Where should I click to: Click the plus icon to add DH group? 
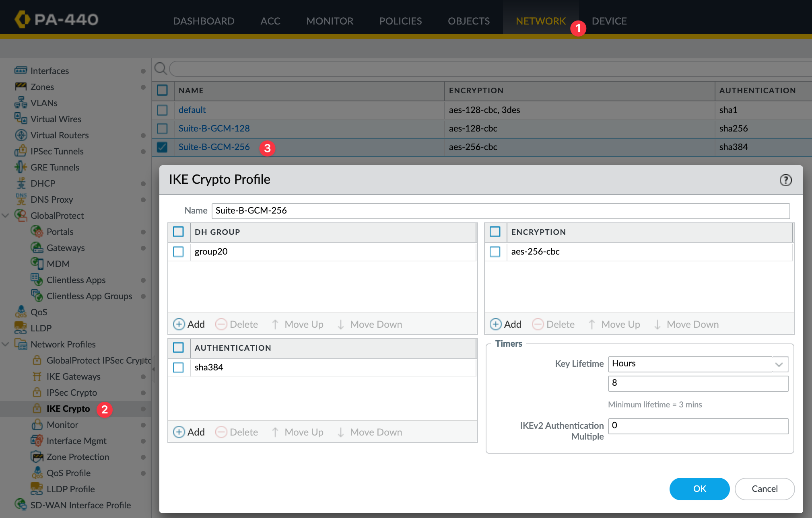pyautogui.click(x=179, y=324)
